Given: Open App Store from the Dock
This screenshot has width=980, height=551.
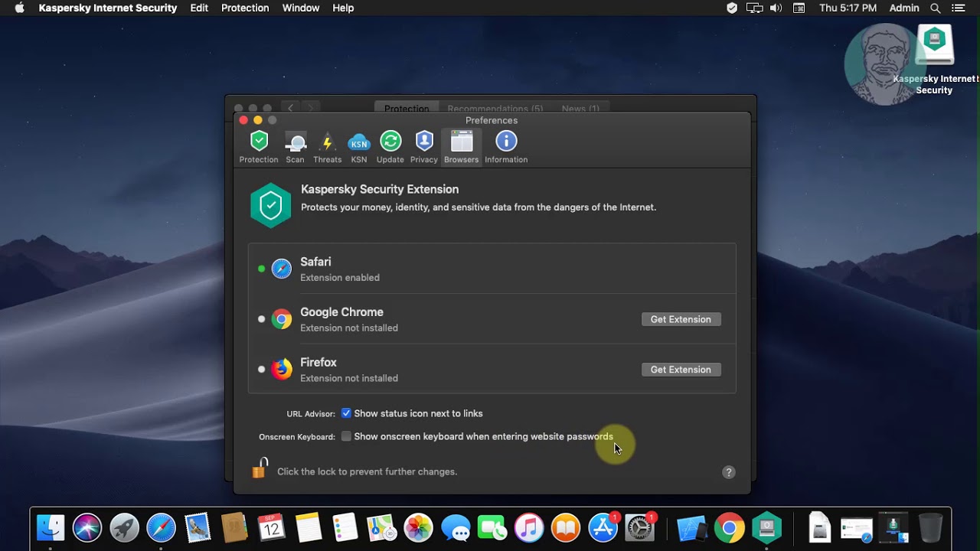Looking at the screenshot, I should point(603,527).
